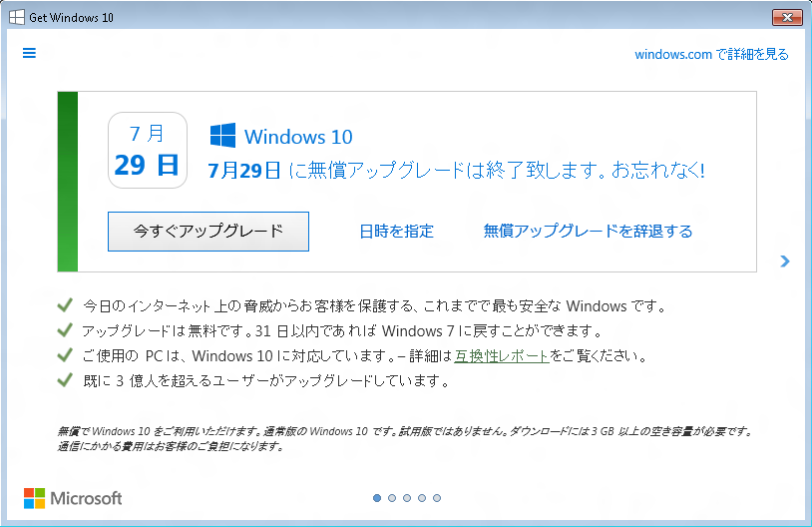Select the third page indicator dot
This screenshot has width=812, height=527.
pos(407,498)
